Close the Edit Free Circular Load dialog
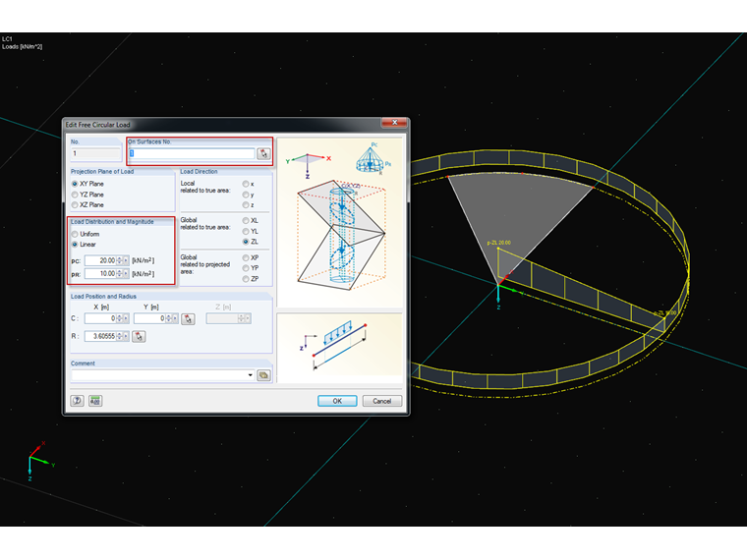Viewport: 747px width, 560px height. [394, 123]
